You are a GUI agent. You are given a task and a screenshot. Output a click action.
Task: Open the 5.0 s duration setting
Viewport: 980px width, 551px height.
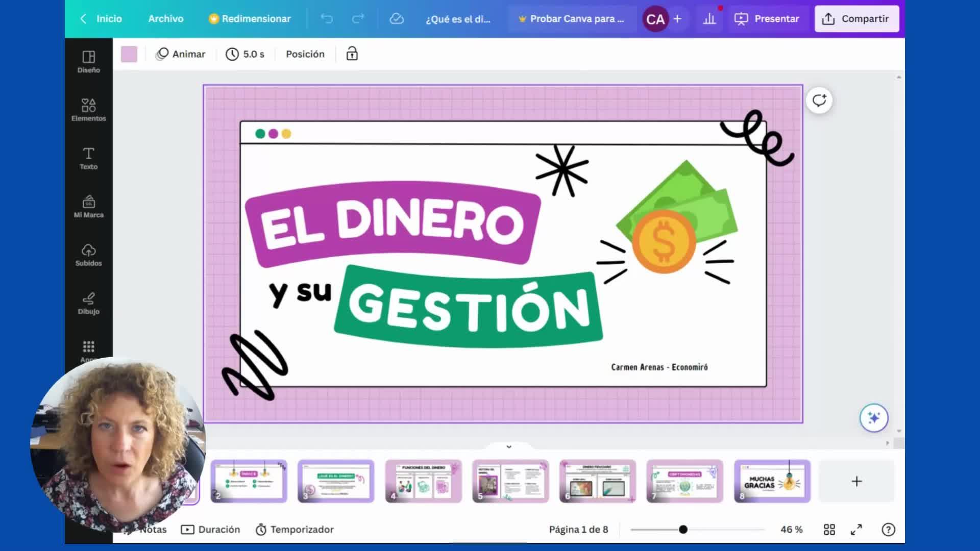pyautogui.click(x=245, y=54)
